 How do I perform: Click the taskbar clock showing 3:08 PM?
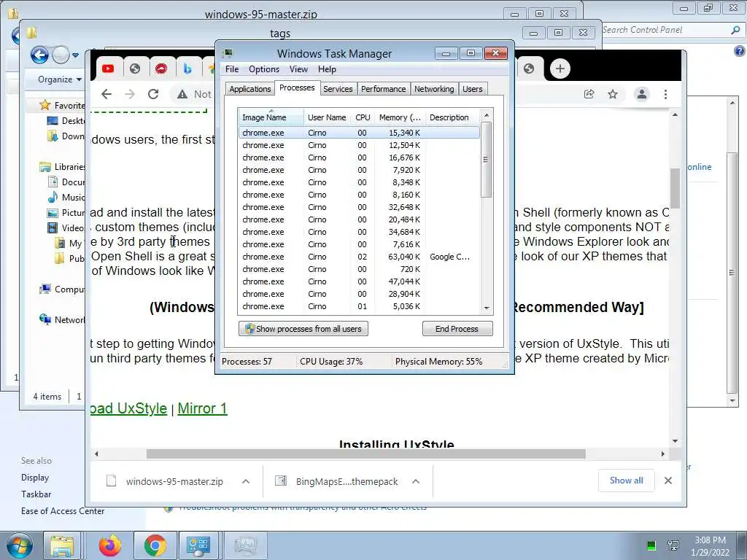click(710, 546)
